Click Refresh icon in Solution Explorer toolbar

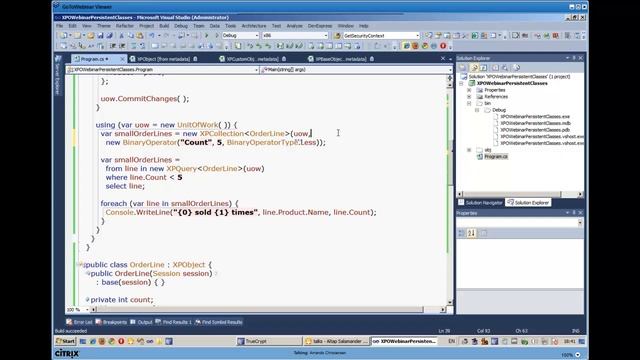(484, 68)
